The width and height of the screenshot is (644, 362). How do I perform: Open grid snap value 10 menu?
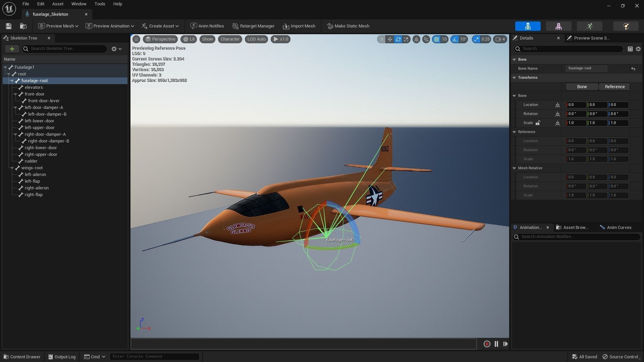[444, 39]
